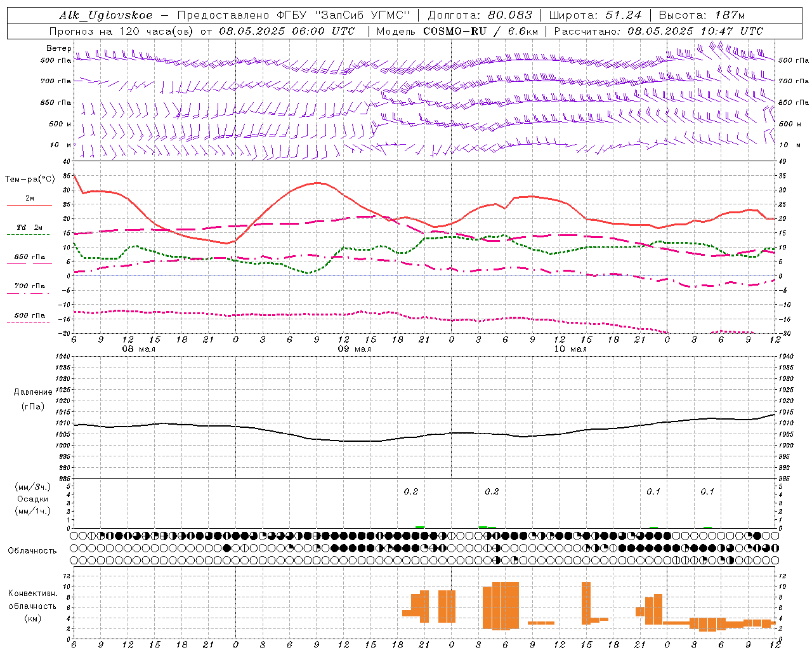Select the text Предоставлено ФГБУ "ЗапСиб УГМС"
Viewport: 812px width, 650px height.
(294, 15)
